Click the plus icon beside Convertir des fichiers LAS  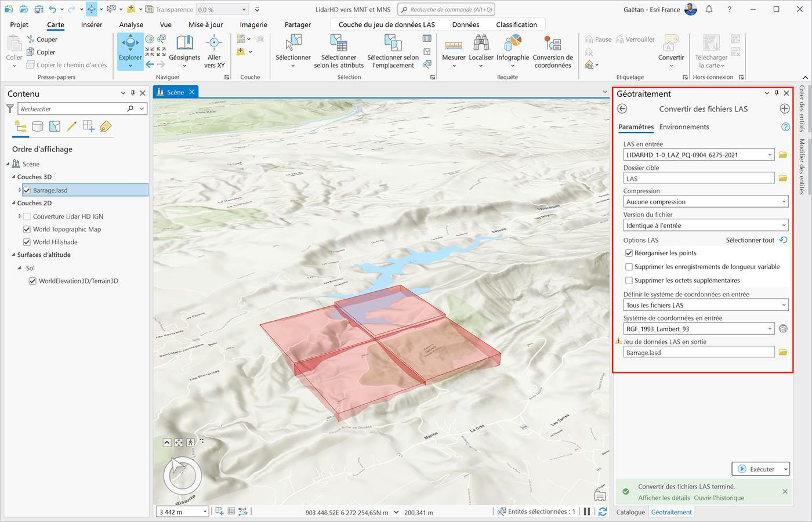[x=785, y=108]
